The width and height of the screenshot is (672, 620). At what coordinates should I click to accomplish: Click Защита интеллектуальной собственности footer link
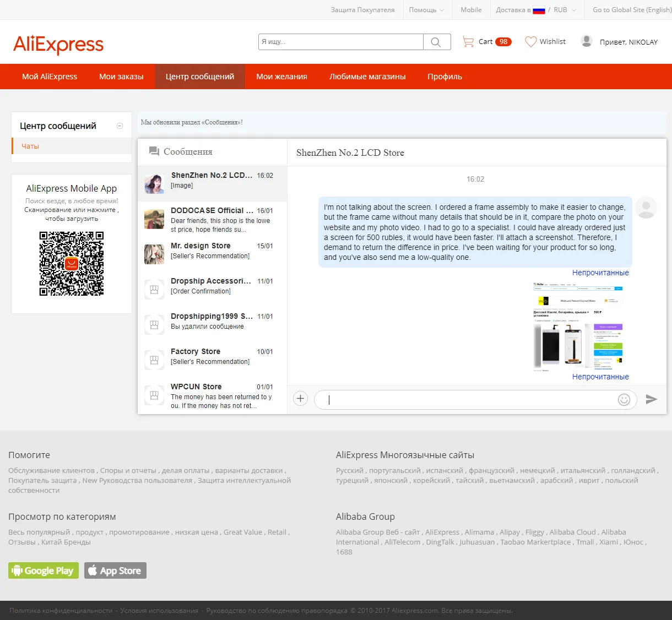point(149,485)
